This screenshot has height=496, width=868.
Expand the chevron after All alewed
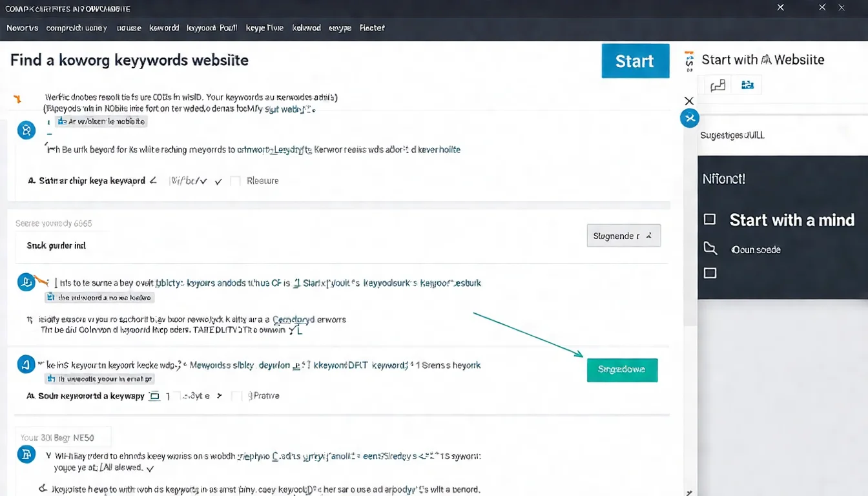coord(150,468)
